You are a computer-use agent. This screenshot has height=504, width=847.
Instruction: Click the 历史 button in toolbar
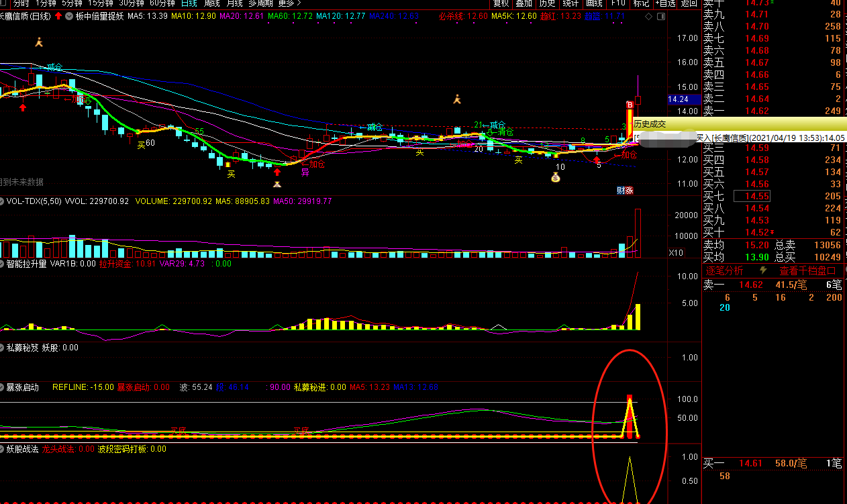pyautogui.click(x=547, y=3)
